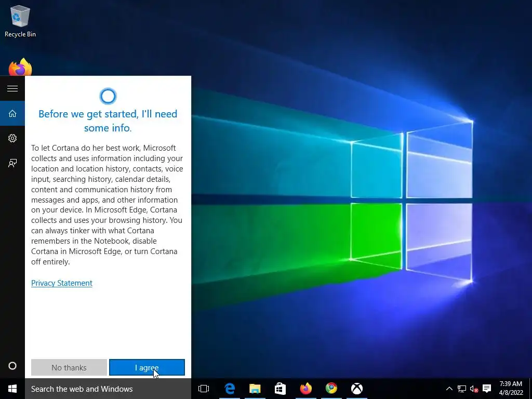Open network status tray icon
Viewport: 532px width, 399px height.
[x=462, y=389]
